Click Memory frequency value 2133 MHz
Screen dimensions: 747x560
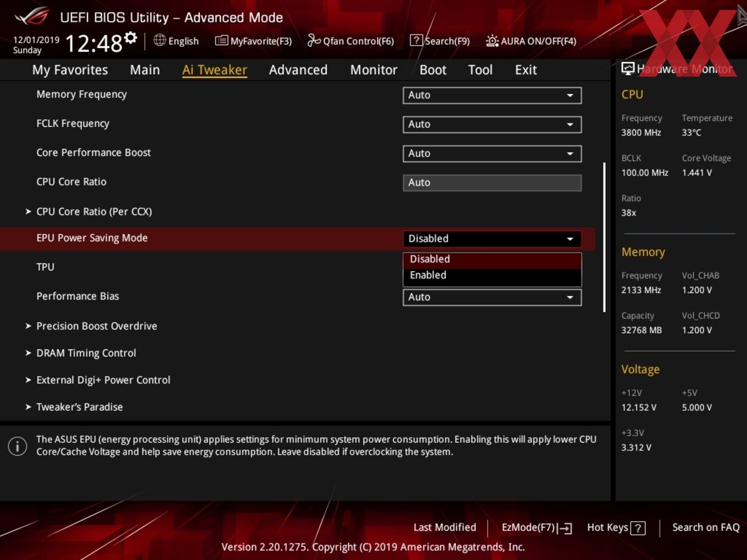(641, 290)
